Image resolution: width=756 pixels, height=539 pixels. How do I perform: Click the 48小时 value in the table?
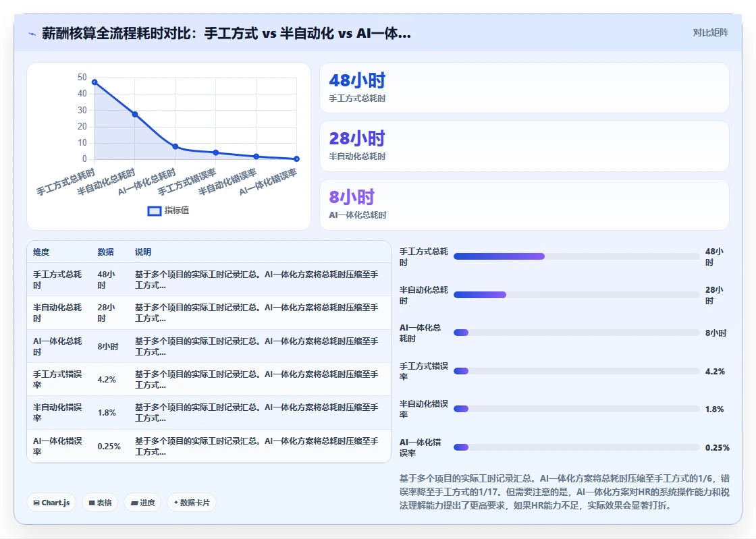(x=107, y=279)
